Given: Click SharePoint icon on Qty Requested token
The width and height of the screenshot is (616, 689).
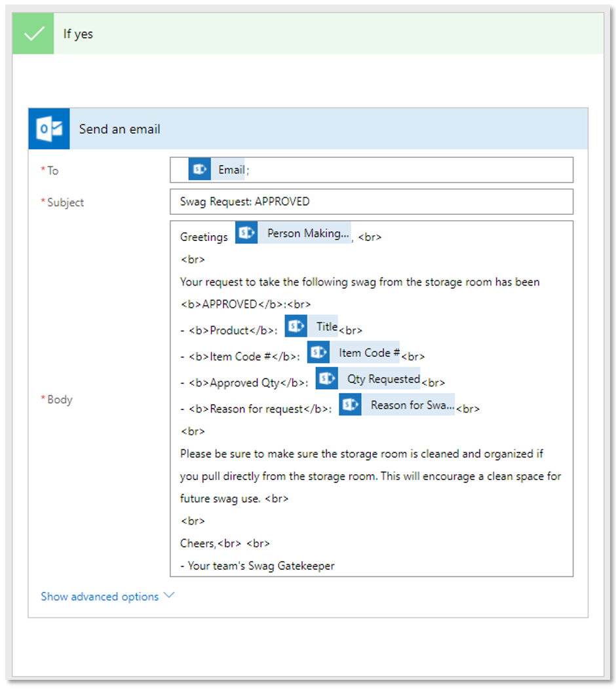Looking at the screenshot, I should tap(327, 379).
